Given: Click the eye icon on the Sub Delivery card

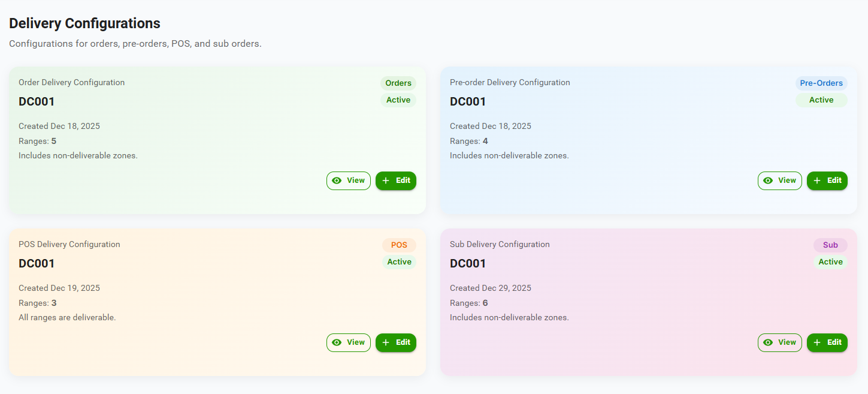Looking at the screenshot, I should (768, 342).
